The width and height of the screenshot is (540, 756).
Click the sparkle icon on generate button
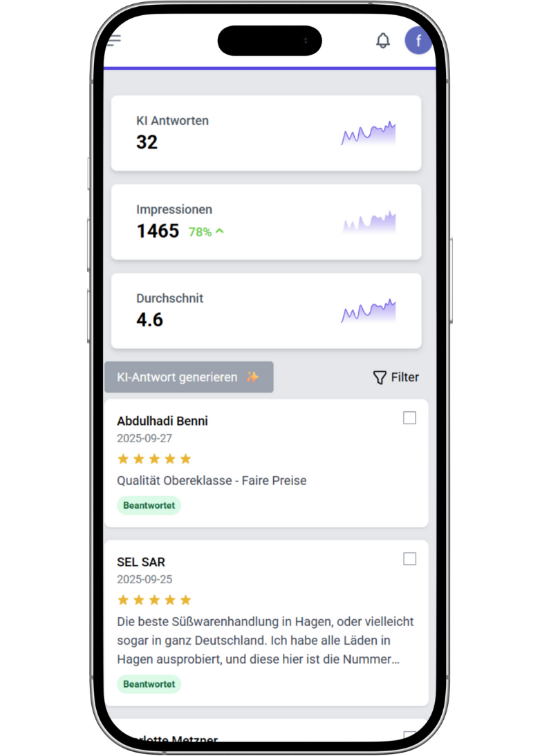coord(252,377)
